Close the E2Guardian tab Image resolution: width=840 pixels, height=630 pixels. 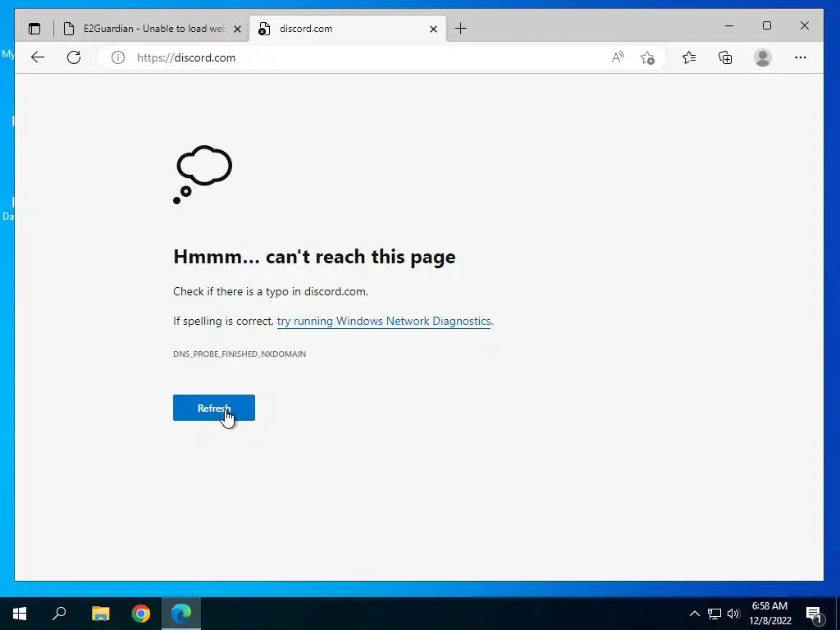(237, 29)
